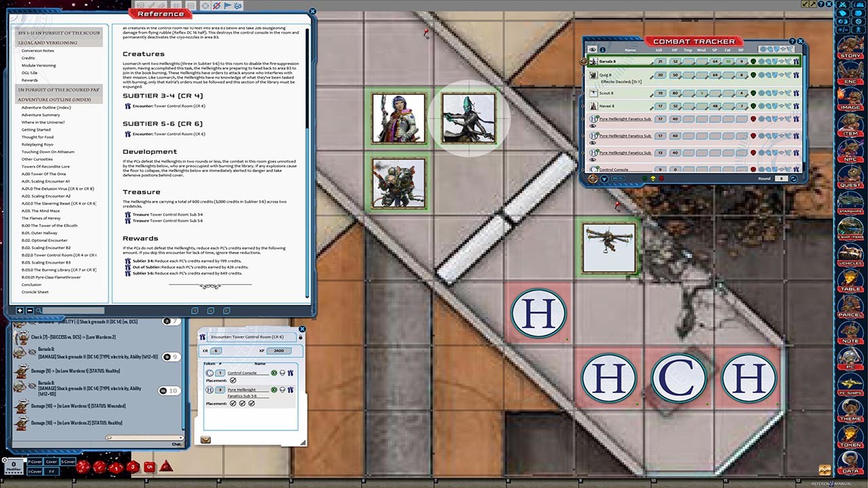
Task: Click the Cover button near the modifier box
Action: coord(51,462)
